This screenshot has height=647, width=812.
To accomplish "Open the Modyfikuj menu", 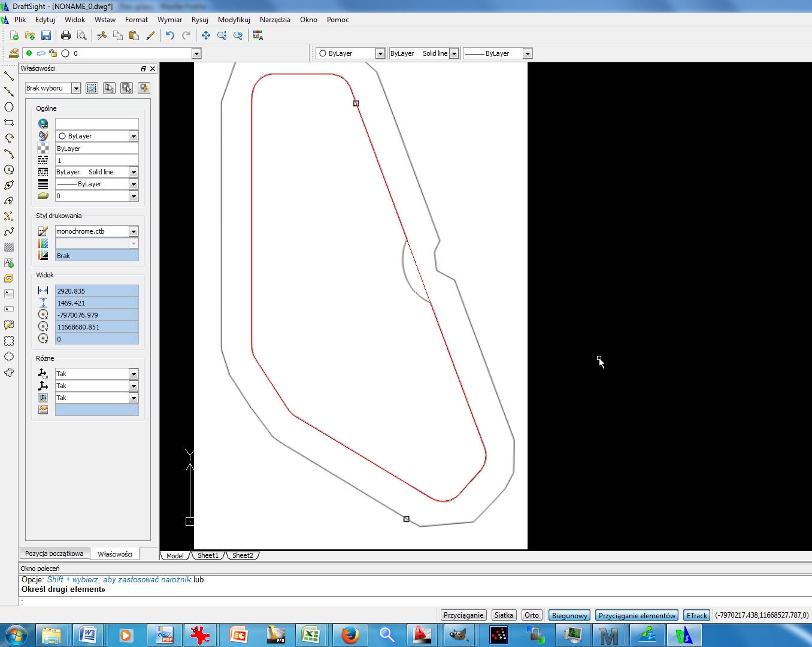I will 234,20.
